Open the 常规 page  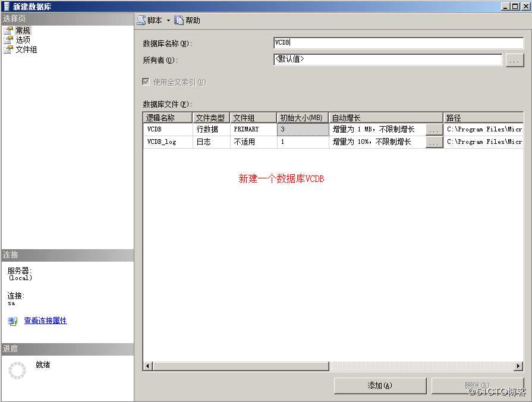click(23, 30)
